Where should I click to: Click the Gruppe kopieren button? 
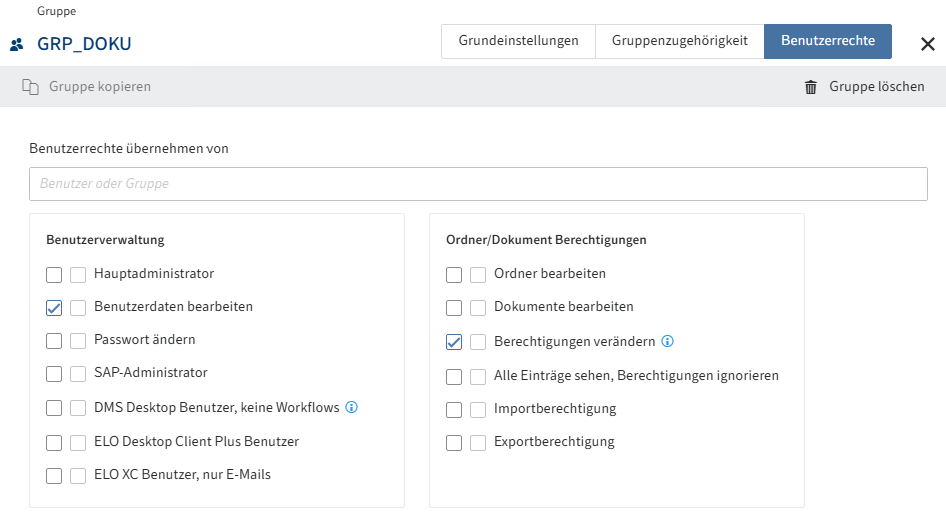click(x=86, y=87)
